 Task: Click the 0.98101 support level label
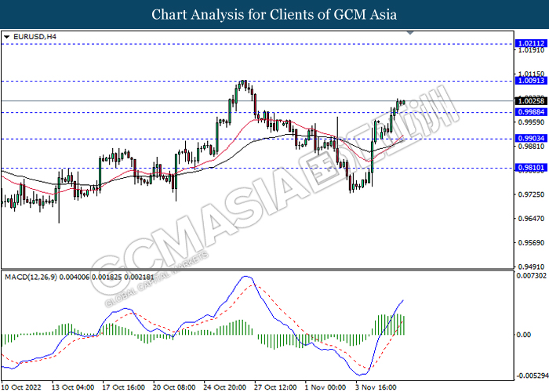[x=531, y=168]
